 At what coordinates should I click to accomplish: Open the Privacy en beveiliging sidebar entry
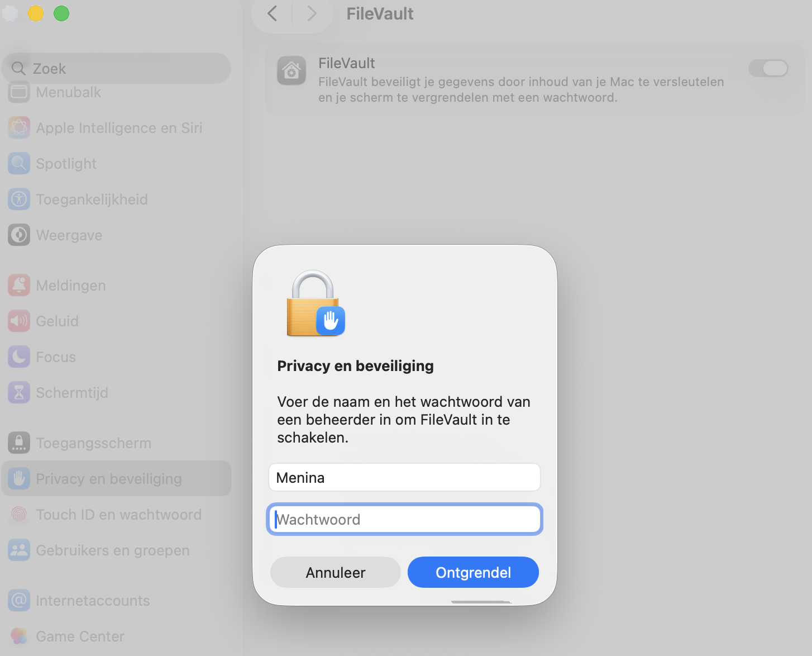[109, 478]
